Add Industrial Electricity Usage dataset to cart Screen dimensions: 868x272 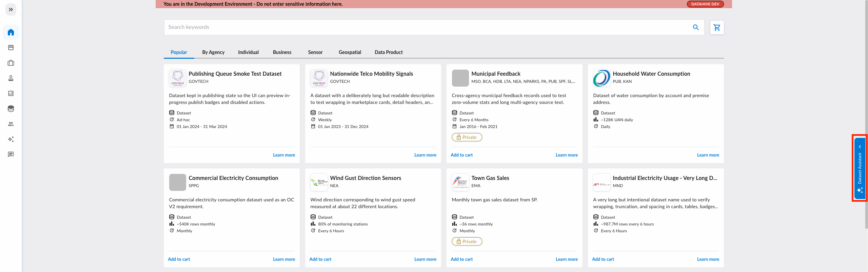(603, 259)
